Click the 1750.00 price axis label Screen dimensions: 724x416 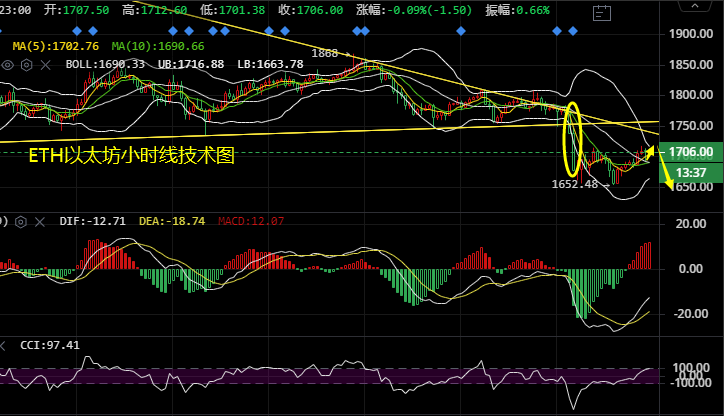coord(691,126)
